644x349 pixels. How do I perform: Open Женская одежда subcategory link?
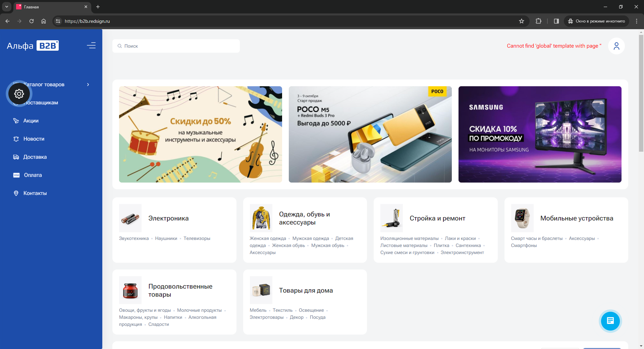[268, 239]
